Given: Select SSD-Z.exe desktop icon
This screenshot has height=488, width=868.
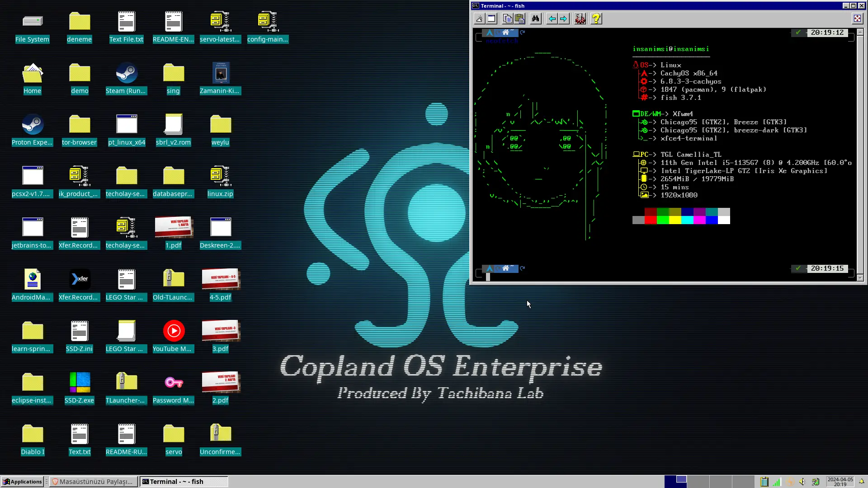Looking at the screenshot, I should pos(80,389).
